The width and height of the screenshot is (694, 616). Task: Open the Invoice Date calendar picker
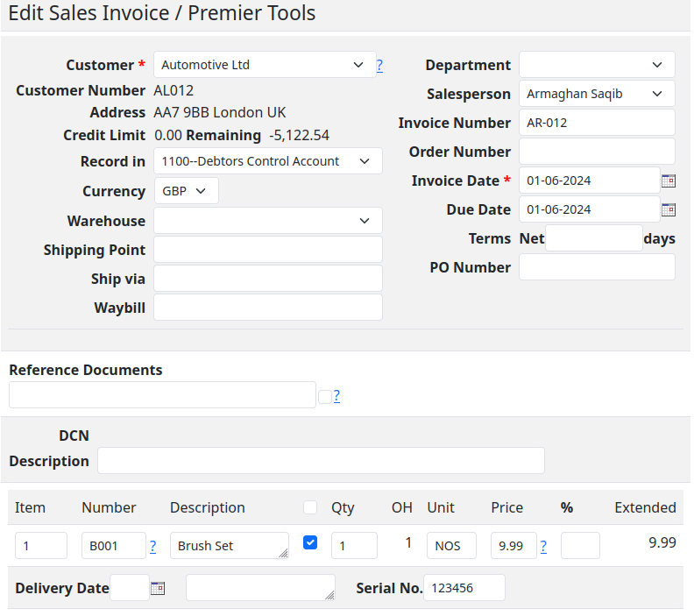(x=668, y=181)
